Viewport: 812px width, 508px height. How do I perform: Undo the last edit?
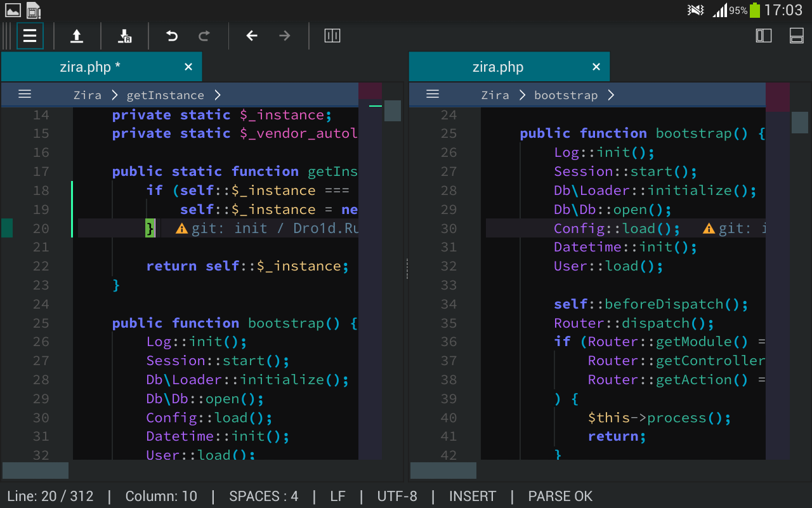pyautogui.click(x=172, y=36)
